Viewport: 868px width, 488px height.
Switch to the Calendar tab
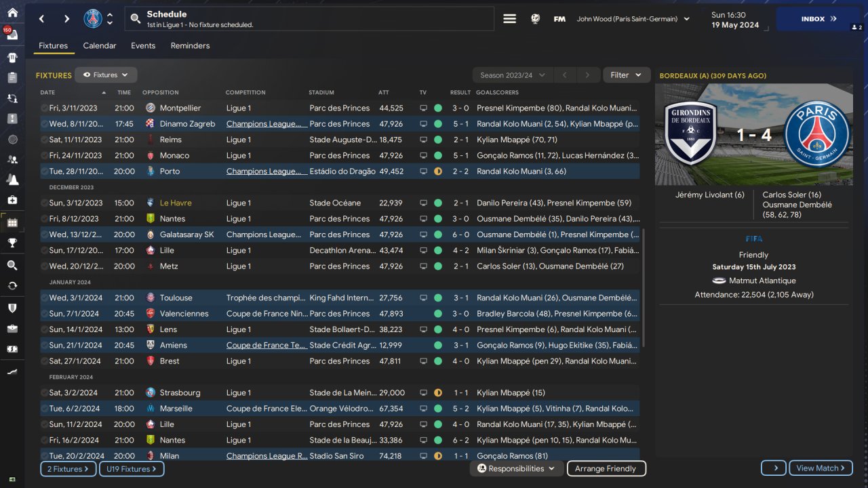point(100,46)
